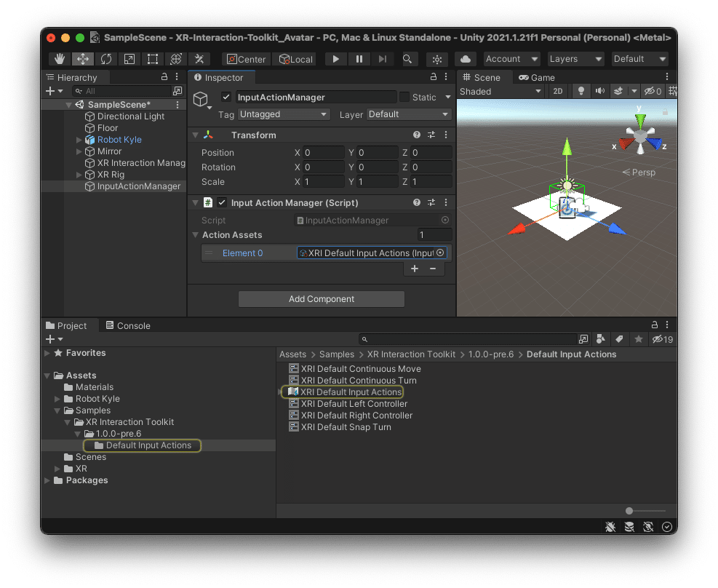
Task: Click the Project icon size slider
Action: click(x=630, y=511)
